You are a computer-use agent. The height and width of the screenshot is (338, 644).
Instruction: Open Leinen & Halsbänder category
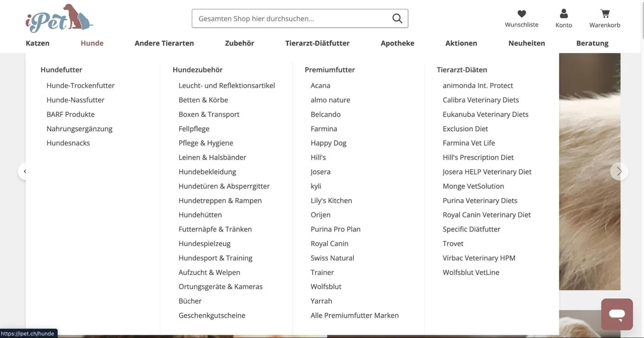click(x=212, y=157)
